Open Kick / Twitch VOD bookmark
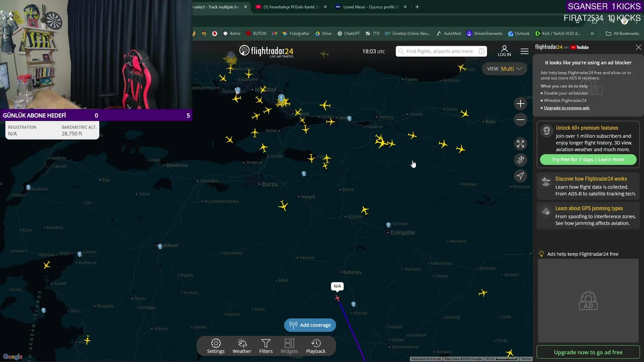Viewport: 644px width, 362px height. (x=557, y=34)
